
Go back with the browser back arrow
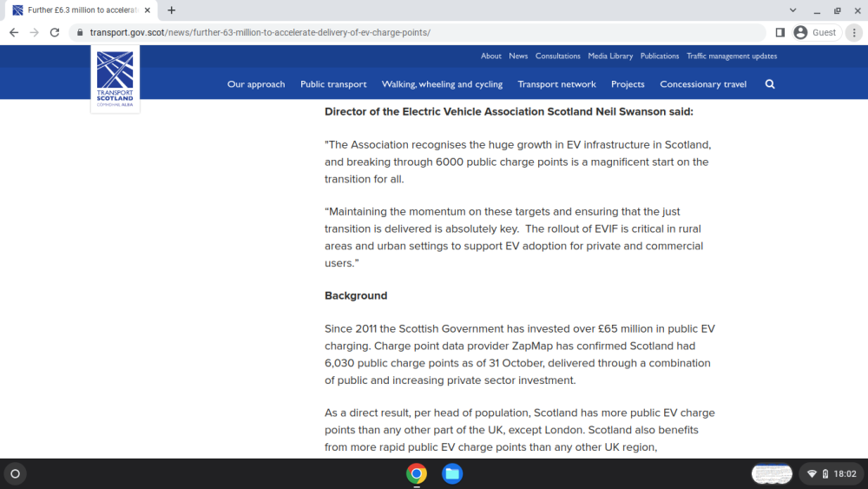(x=14, y=33)
